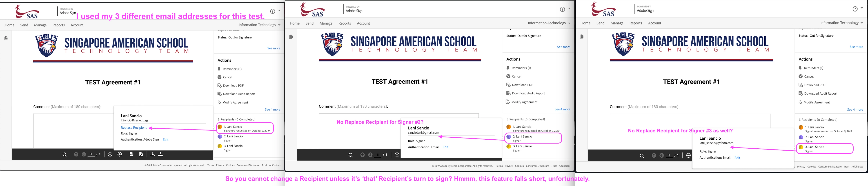Click next page arrow in middle window toolbar
This screenshot has height=186, width=868.
(x=370, y=155)
